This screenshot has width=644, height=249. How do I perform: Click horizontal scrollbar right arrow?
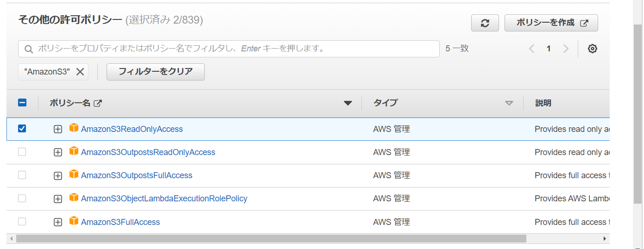pyautogui.click(x=605, y=238)
